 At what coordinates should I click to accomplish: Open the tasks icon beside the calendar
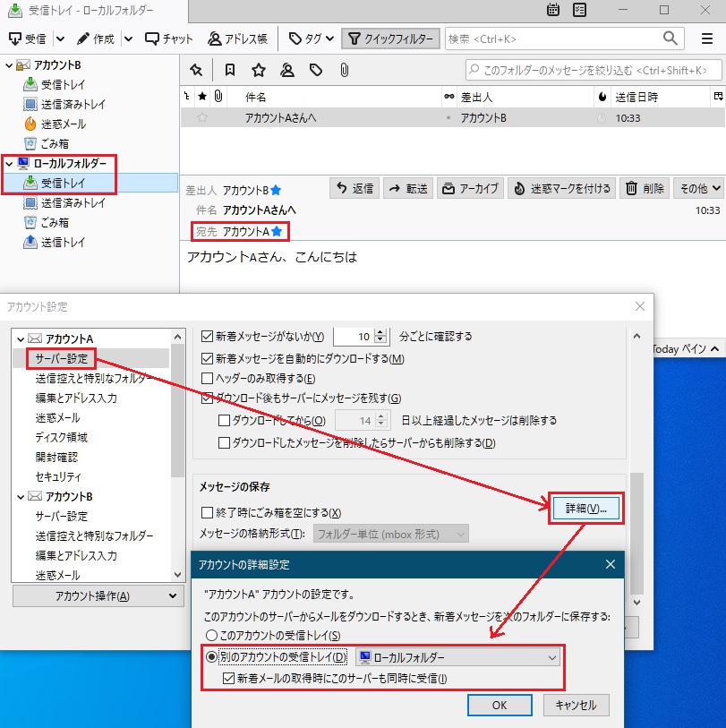pyautogui.click(x=579, y=10)
